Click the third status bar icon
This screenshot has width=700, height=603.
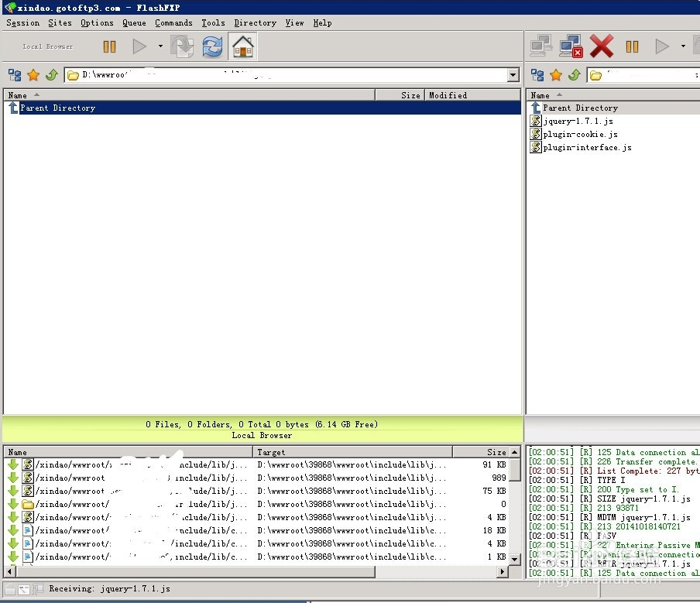(x=38, y=589)
